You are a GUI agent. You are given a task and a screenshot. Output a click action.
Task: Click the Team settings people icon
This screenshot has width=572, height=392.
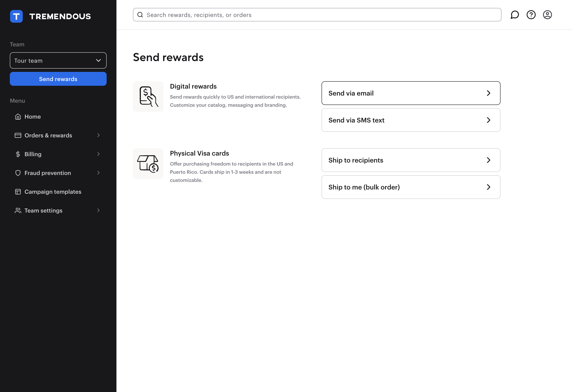[18, 210]
